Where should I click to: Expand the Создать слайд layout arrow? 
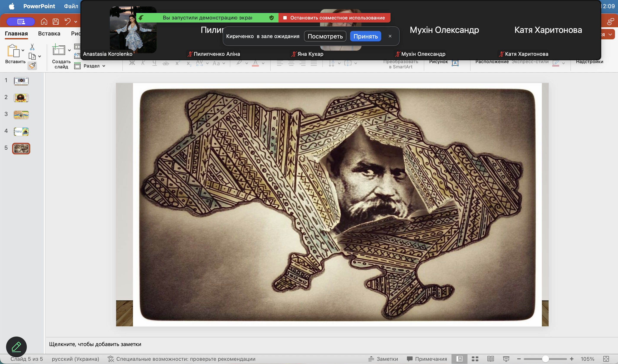69,50
